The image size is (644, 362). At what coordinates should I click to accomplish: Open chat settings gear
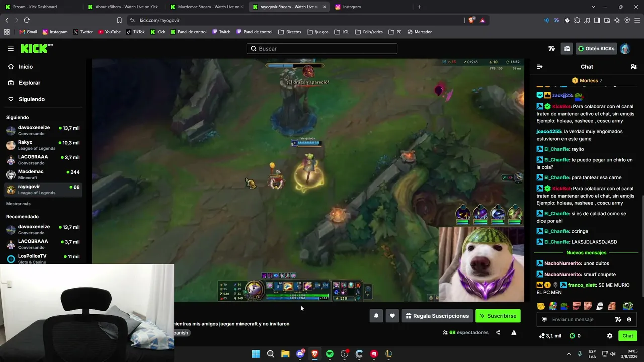610,336
